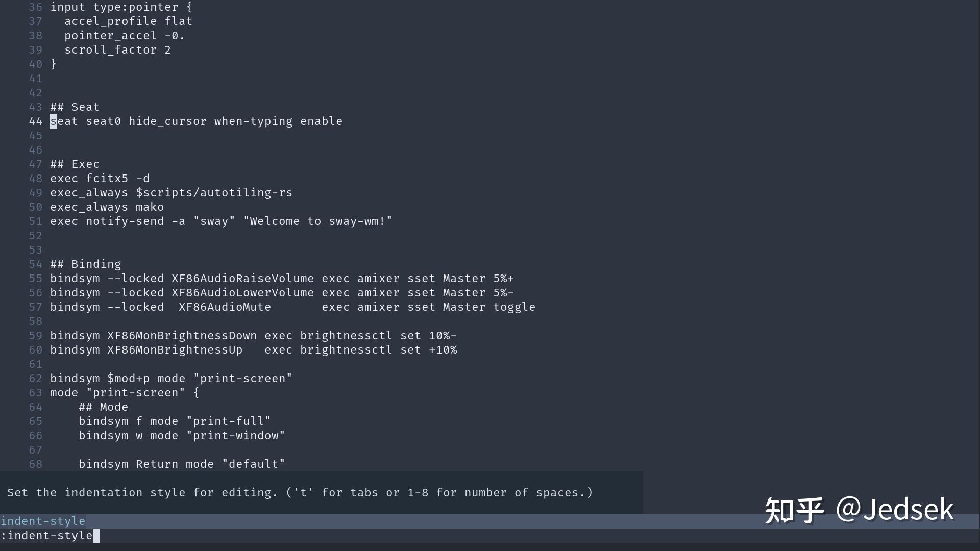Click the '## Mode' comment on line 64
The width and height of the screenshot is (980, 551).
point(103,407)
